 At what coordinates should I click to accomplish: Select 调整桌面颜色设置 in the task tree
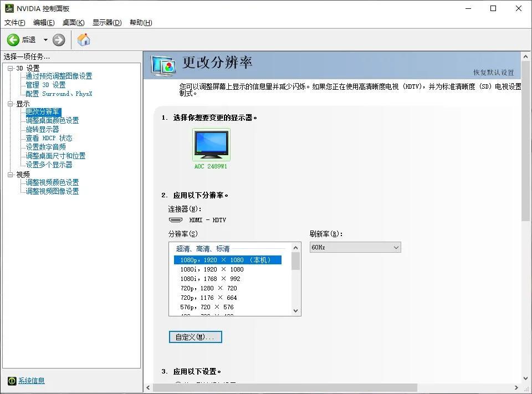pos(52,120)
